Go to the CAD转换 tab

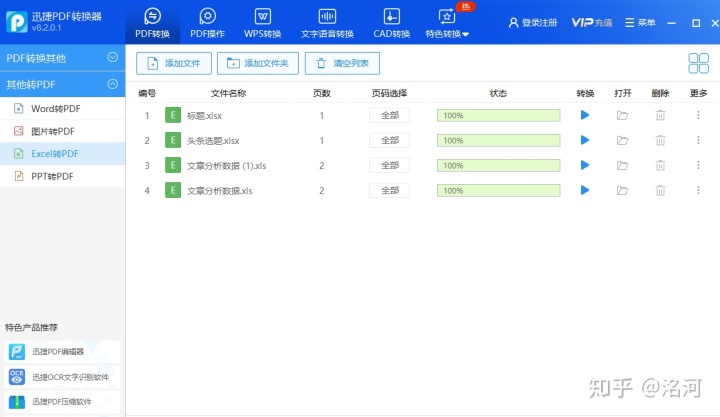(x=391, y=23)
